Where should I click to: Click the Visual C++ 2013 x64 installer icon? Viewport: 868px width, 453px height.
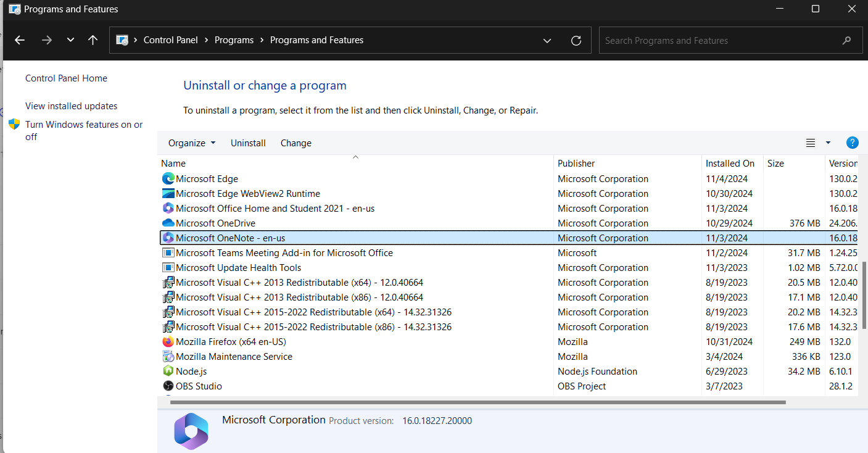point(168,283)
